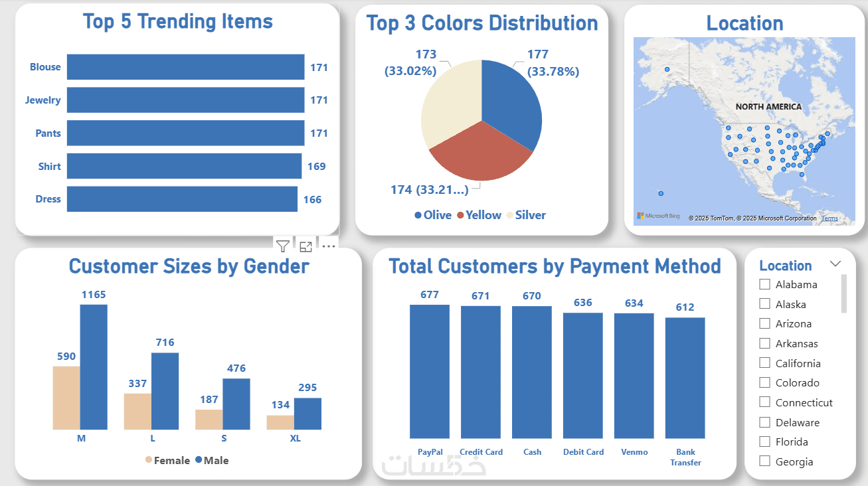The height and width of the screenshot is (486, 868).
Task: Tick the California checkbox
Action: (x=764, y=363)
